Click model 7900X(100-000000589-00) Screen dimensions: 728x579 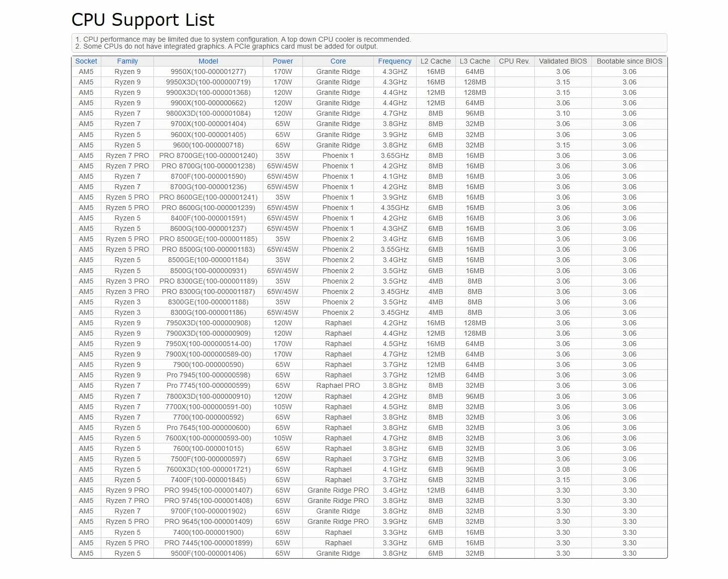coord(208,354)
